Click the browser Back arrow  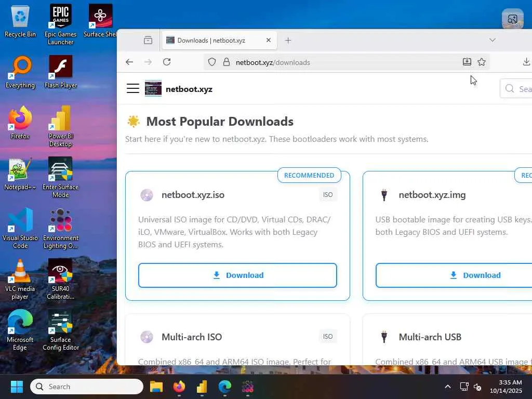[129, 62]
